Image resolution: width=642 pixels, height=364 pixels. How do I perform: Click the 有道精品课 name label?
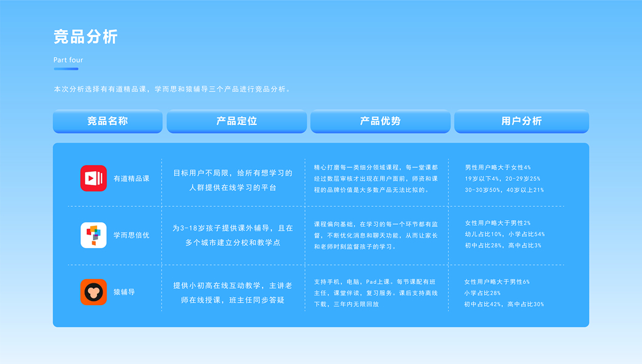pyautogui.click(x=131, y=179)
